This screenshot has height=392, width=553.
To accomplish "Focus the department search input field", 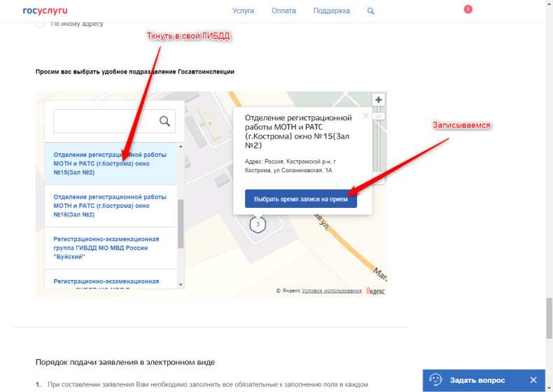I will pos(105,121).
